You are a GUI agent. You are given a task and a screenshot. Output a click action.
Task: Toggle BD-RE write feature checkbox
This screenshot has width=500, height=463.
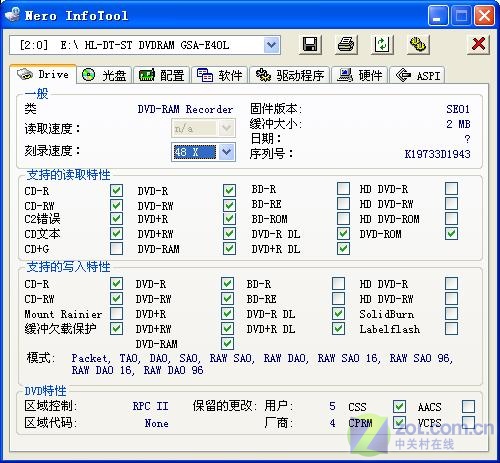[338, 298]
